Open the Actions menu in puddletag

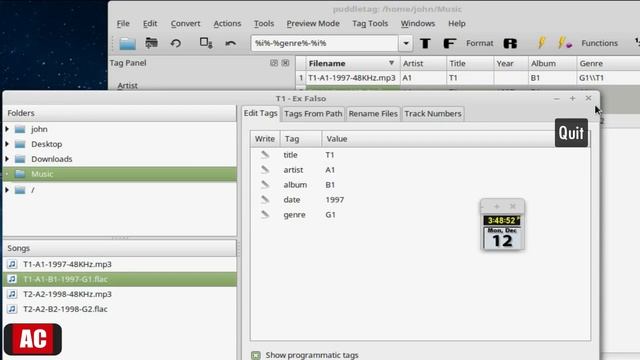(x=227, y=24)
